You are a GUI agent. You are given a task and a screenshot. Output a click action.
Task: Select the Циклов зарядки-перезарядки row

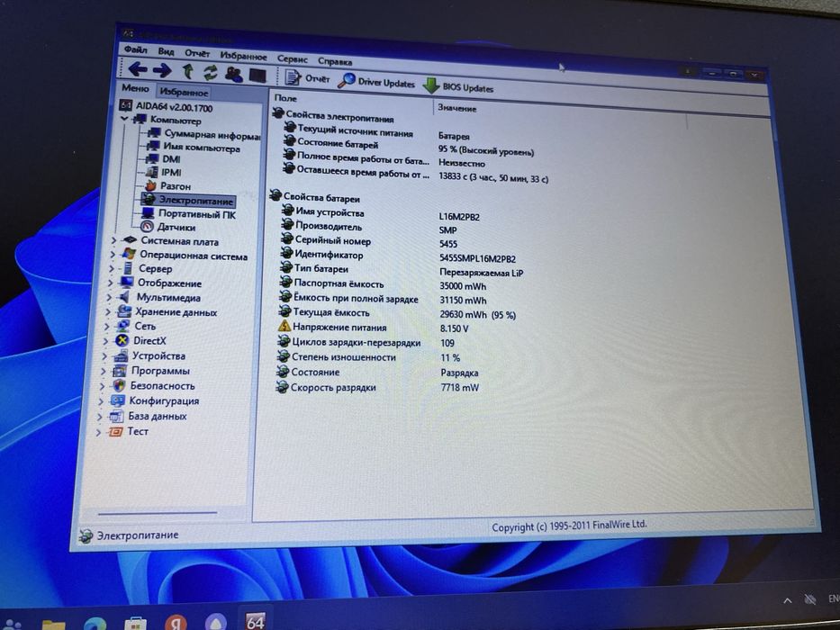[x=366, y=342]
